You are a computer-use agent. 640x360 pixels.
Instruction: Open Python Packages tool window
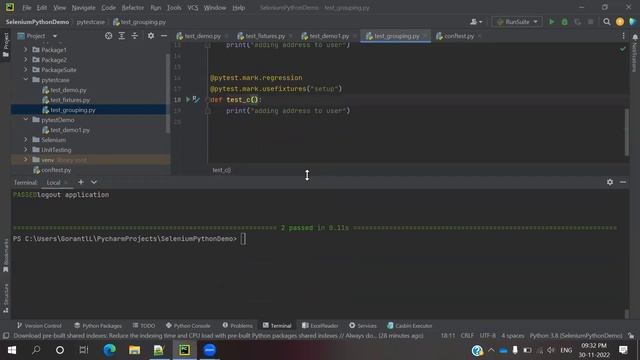(x=98, y=325)
